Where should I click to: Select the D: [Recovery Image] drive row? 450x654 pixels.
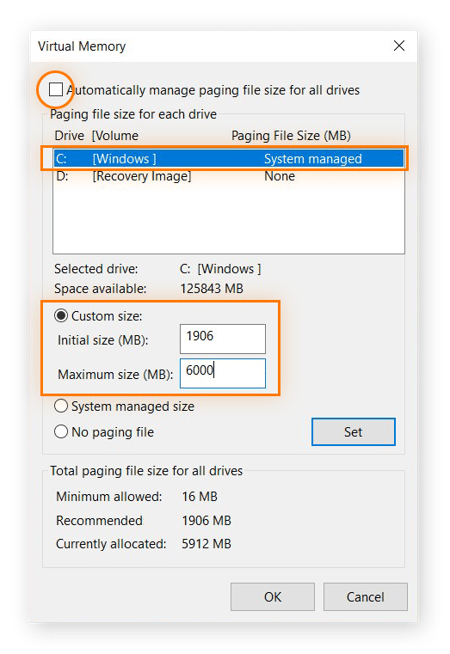pyautogui.click(x=229, y=176)
